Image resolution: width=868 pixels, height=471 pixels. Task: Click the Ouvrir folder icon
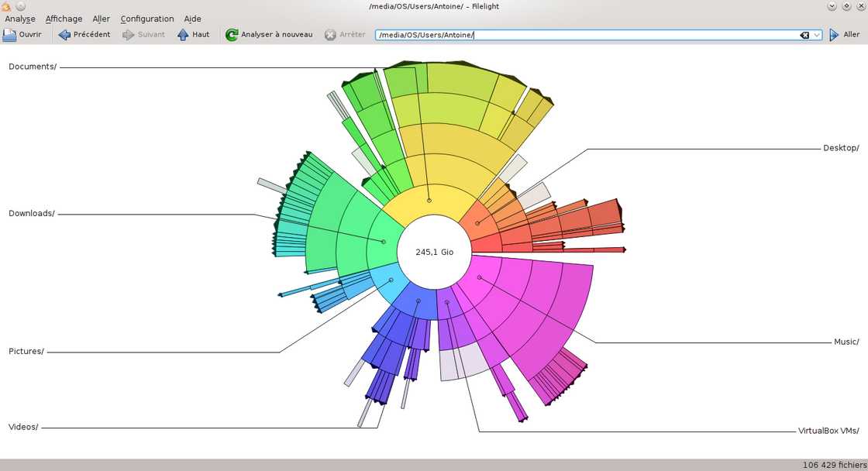tap(9, 35)
